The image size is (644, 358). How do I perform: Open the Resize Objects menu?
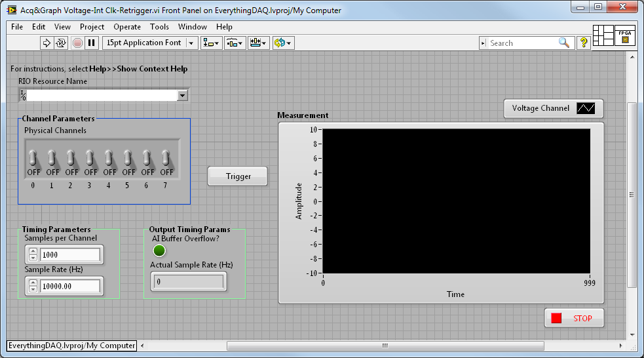click(258, 43)
